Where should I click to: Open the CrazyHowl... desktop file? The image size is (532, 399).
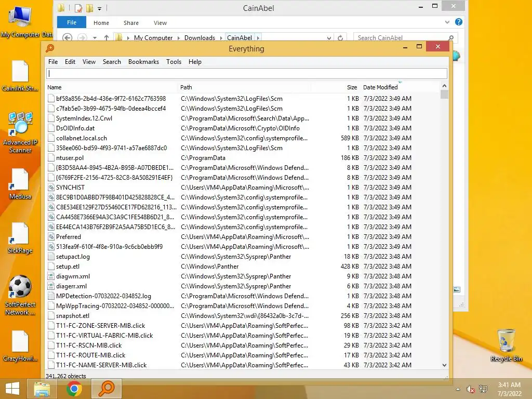click(20, 346)
